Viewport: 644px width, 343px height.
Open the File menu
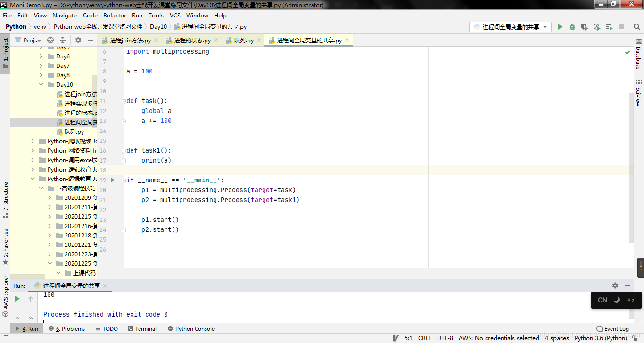[7, 16]
